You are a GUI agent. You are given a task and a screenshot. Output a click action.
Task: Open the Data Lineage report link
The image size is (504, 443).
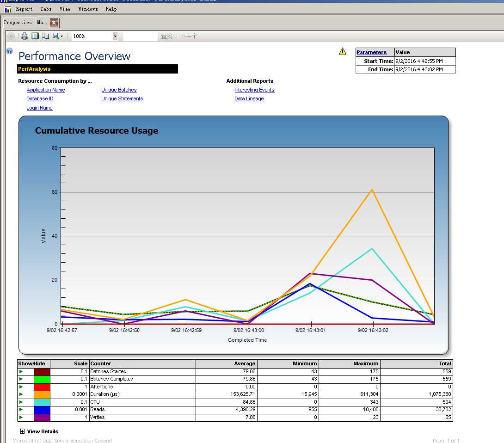coord(249,98)
